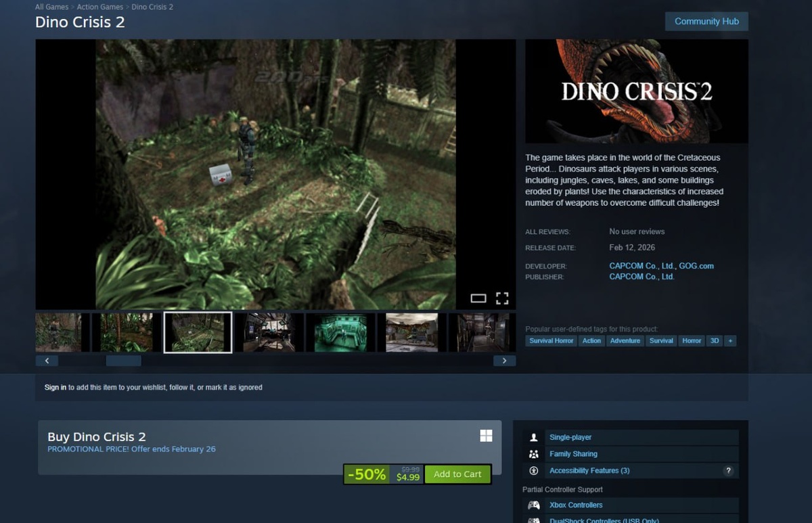
Task: Select the Action tag
Action: (x=591, y=341)
